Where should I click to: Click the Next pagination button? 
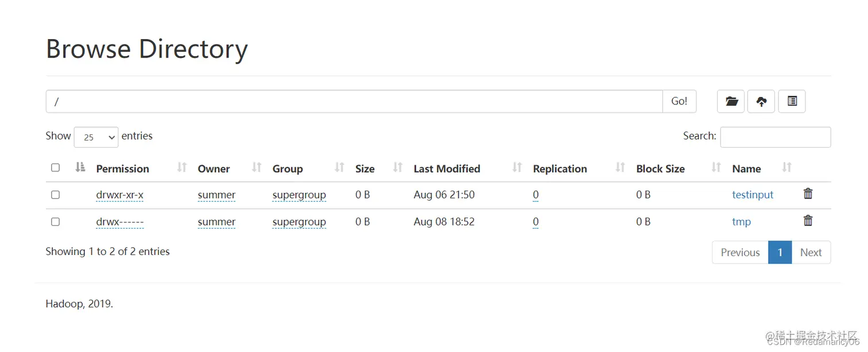coord(811,252)
